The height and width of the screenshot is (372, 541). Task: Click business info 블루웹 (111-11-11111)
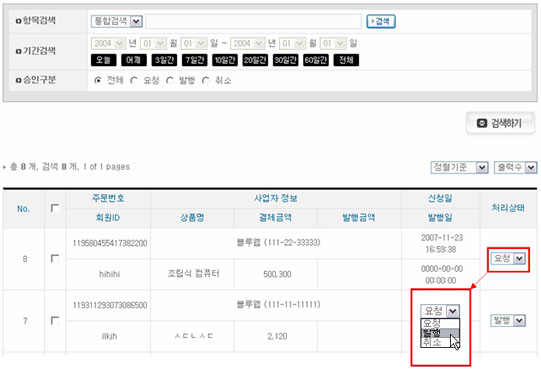(x=278, y=304)
